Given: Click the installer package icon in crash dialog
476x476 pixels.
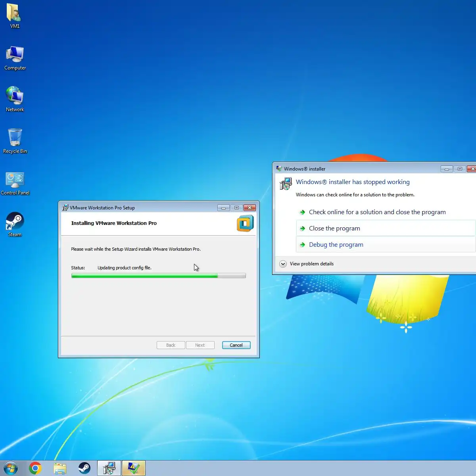Looking at the screenshot, I should (286, 184).
